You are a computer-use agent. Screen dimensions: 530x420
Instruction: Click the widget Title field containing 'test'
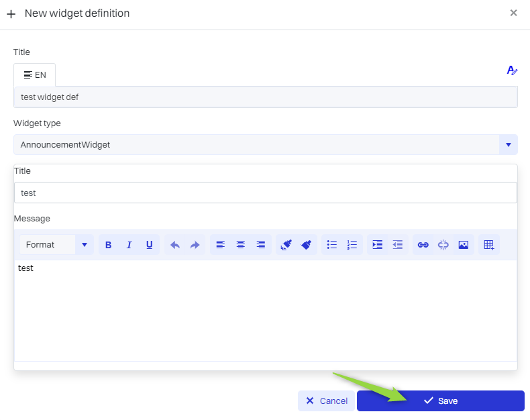pyautogui.click(x=265, y=193)
